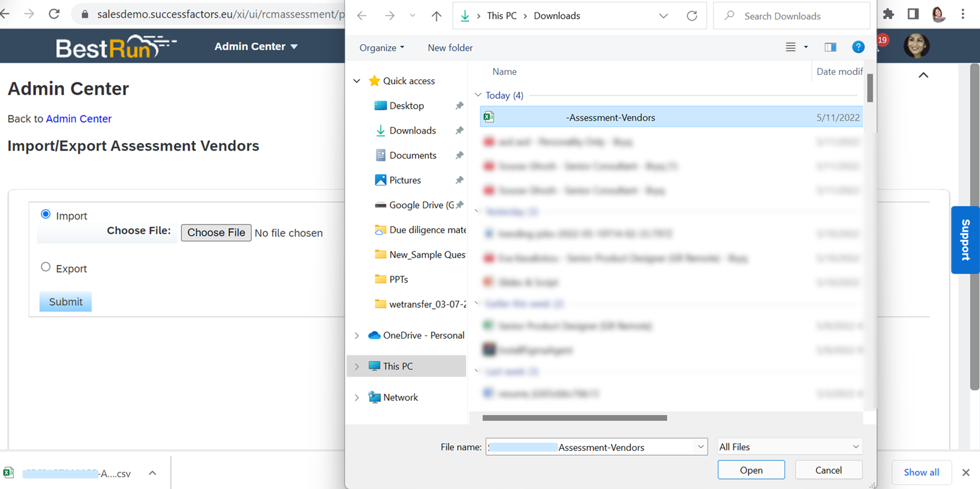Open the Organize menu
The width and height of the screenshot is (980, 489).
tap(381, 48)
